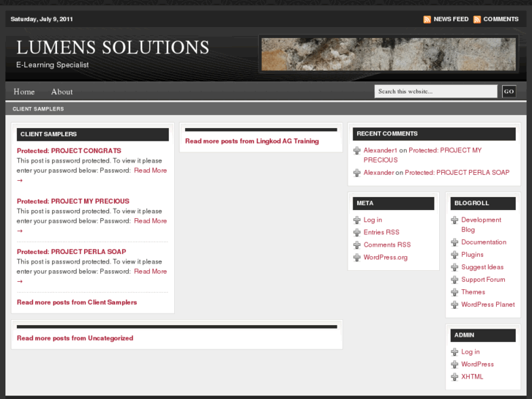The image size is (532, 399).
Task: Click Read More under PROJECT MY PRECIOUS
Action: pyautogui.click(x=150, y=221)
